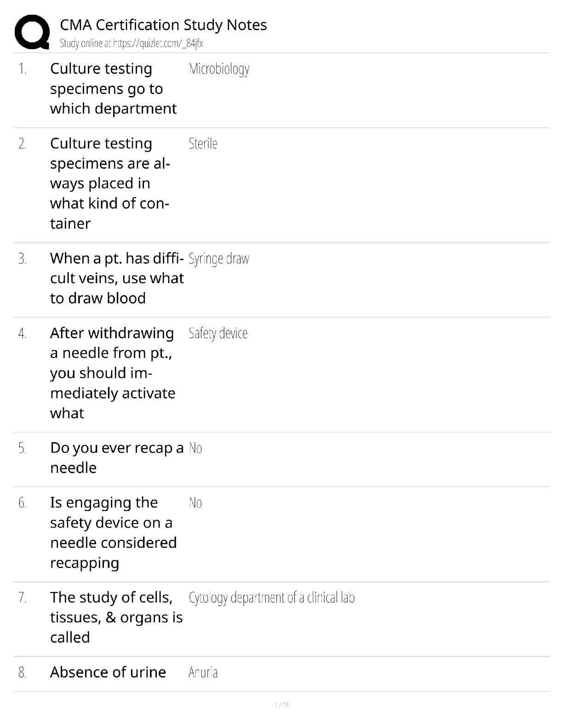This screenshot has height=728, width=563.
Task: Click term 7 about study of cells
Action: coord(116,617)
